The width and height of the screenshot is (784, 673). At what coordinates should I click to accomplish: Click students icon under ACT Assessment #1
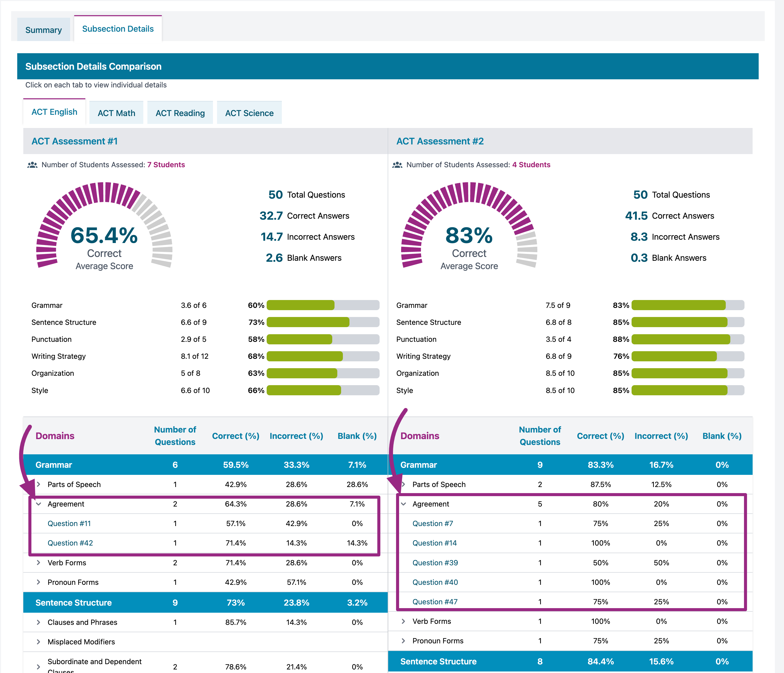32,165
